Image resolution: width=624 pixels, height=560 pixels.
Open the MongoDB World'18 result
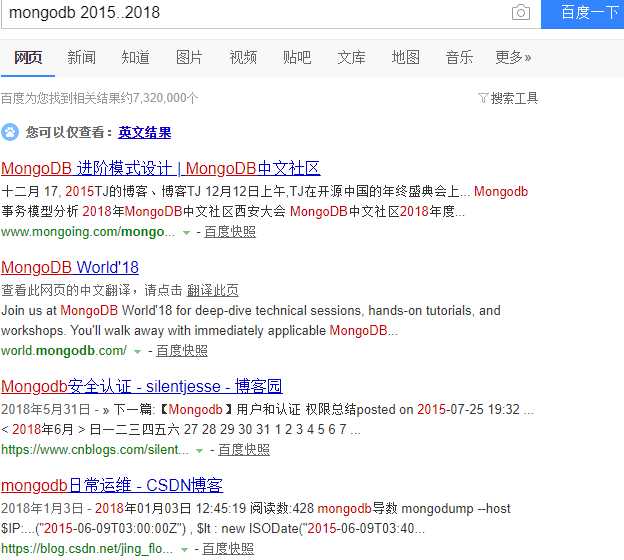point(70,267)
